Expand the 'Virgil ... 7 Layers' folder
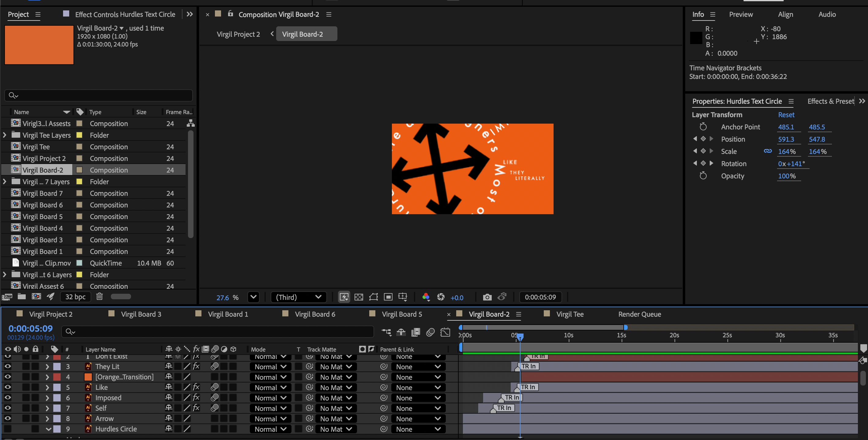 4,181
